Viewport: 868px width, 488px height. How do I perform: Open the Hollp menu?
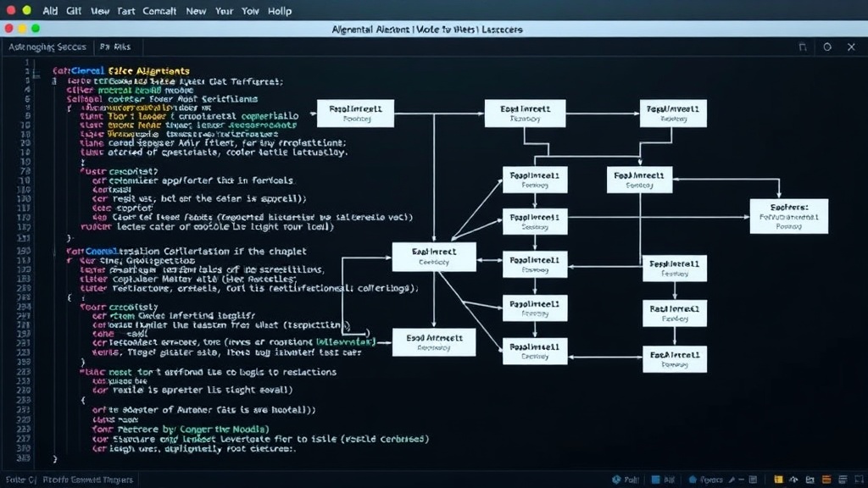280,11
